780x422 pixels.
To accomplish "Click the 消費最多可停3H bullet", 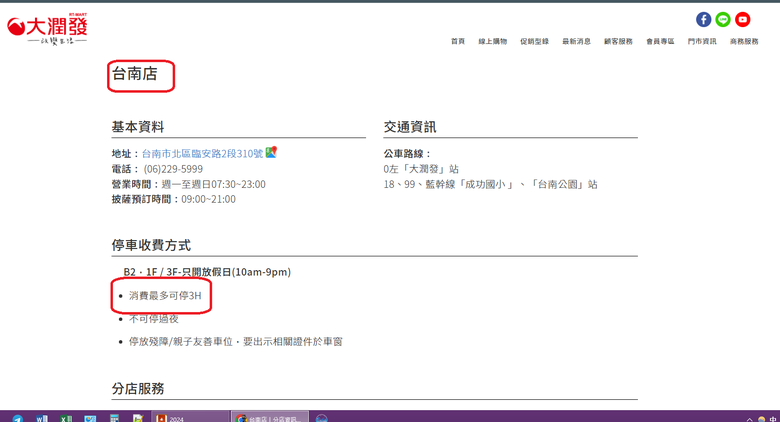I will coord(165,296).
